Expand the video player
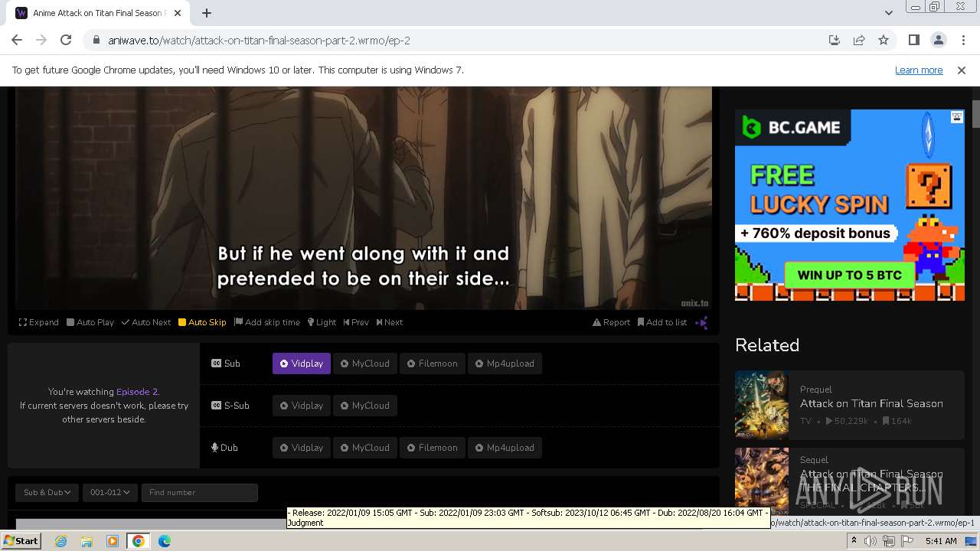 pyautogui.click(x=39, y=322)
